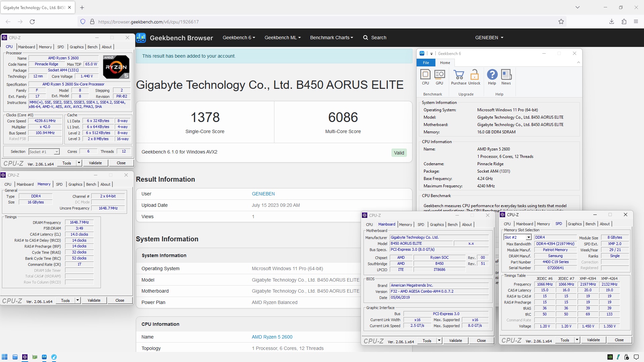644x362 pixels.
Task: Click the browser forward arrow
Action: pyautogui.click(x=20, y=22)
